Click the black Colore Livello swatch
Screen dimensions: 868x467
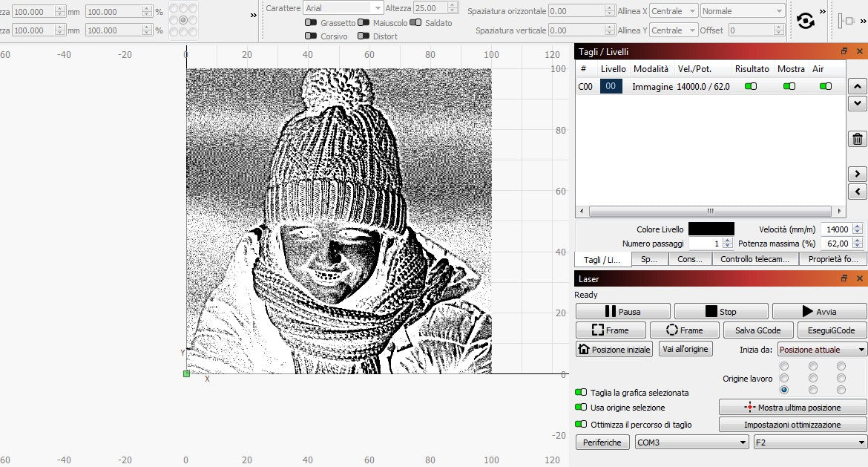tap(711, 229)
